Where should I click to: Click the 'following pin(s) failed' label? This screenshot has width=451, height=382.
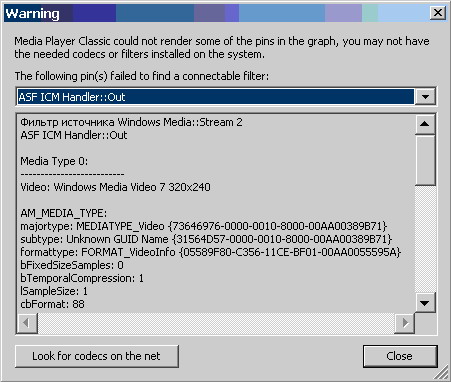coord(142,76)
